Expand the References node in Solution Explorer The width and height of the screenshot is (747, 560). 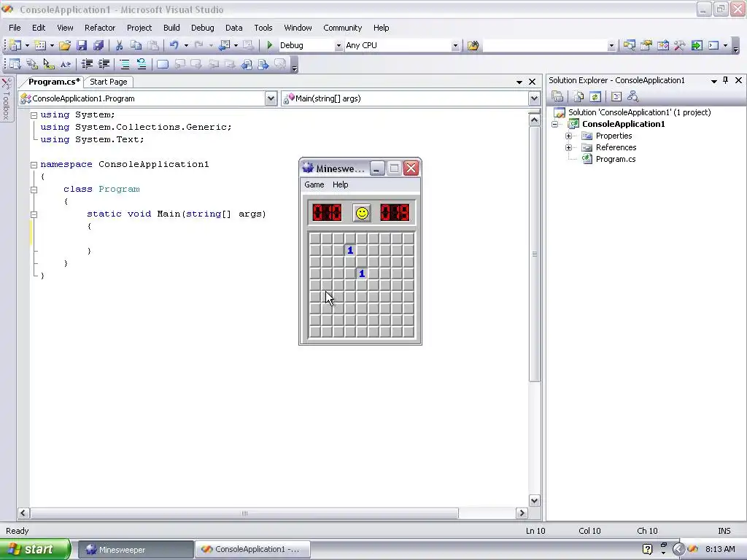[x=568, y=147]
